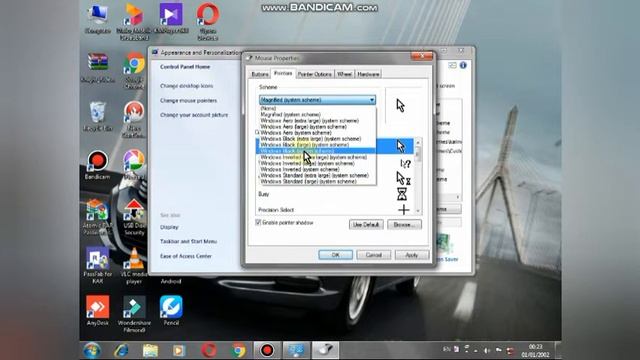
Task: Open the KMPlayer desktop shortcut
Action: click(171, 19)
